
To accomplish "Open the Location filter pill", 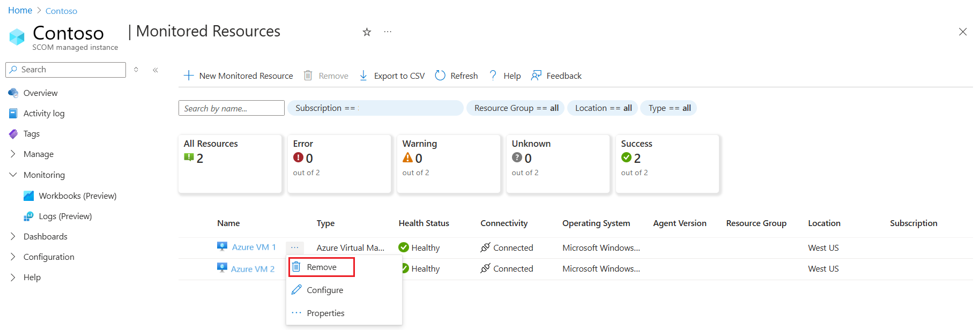I will [603, 108].
